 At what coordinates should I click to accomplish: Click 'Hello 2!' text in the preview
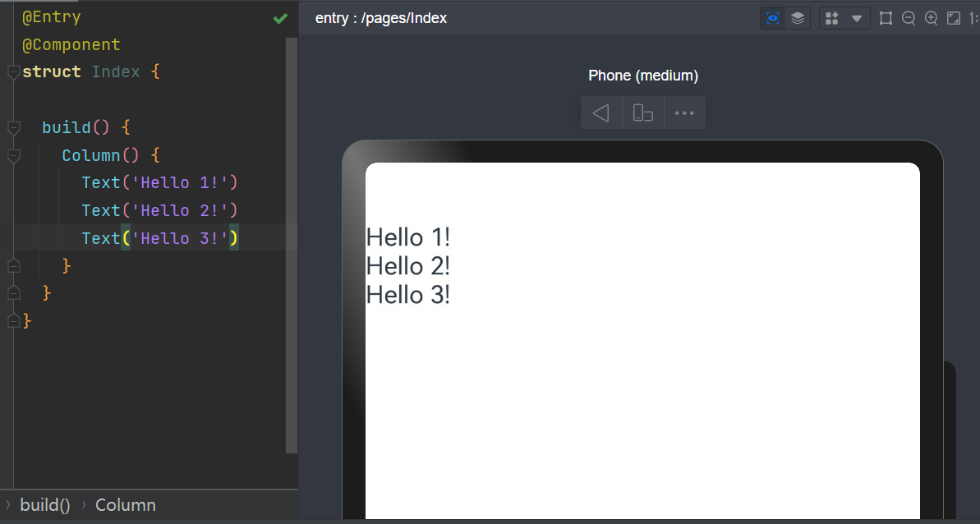[x=408, y=266]
